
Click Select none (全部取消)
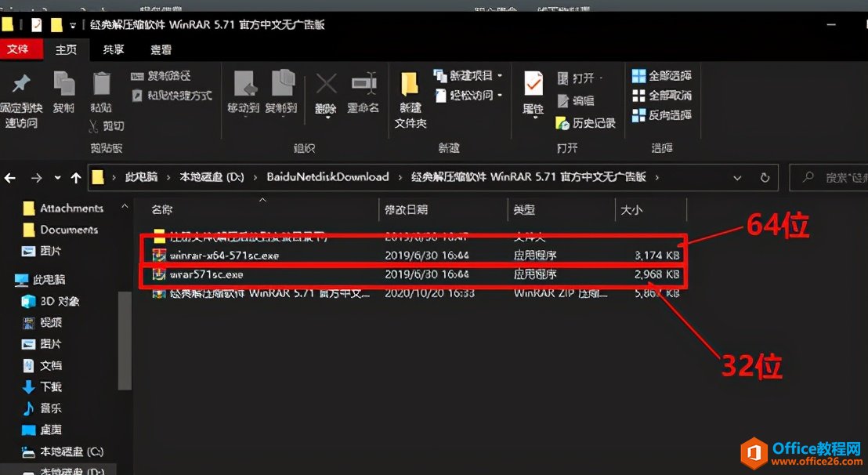pos(661,95)
